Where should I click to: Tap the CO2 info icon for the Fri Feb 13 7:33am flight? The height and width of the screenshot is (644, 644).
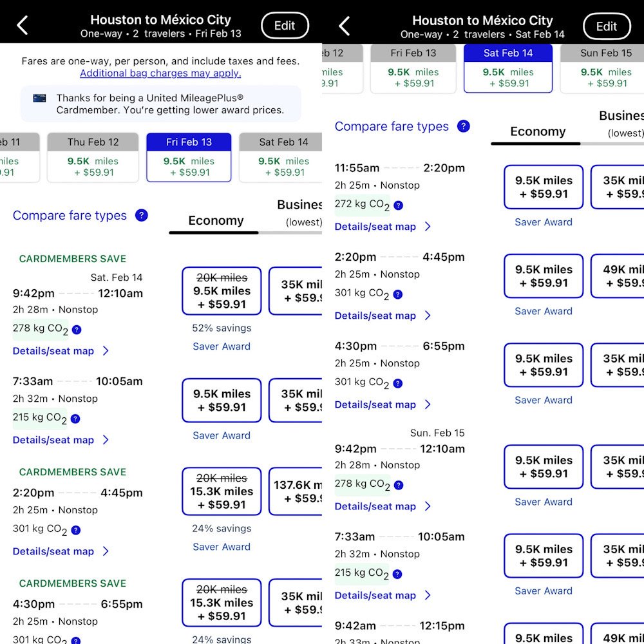coord(75,419)
